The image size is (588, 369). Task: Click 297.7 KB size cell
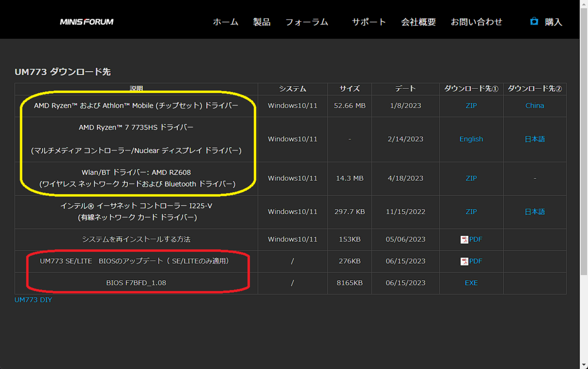(350, 212)
